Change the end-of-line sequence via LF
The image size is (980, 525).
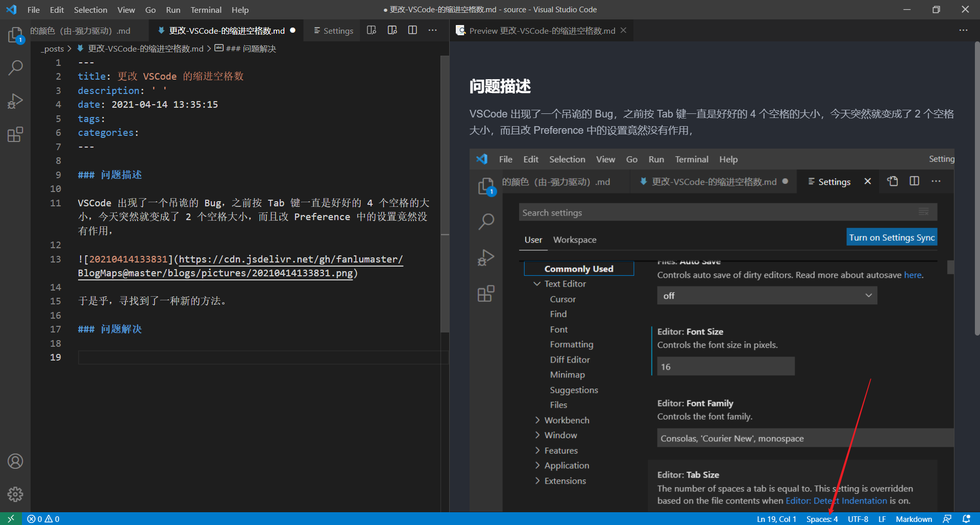pos(882,519)
